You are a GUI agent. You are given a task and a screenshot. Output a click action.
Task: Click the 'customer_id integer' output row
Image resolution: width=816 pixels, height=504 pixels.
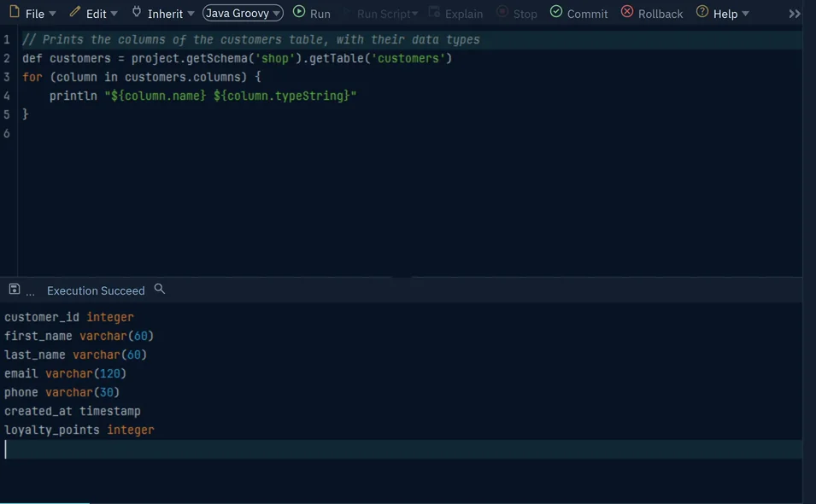coord(69,317)
